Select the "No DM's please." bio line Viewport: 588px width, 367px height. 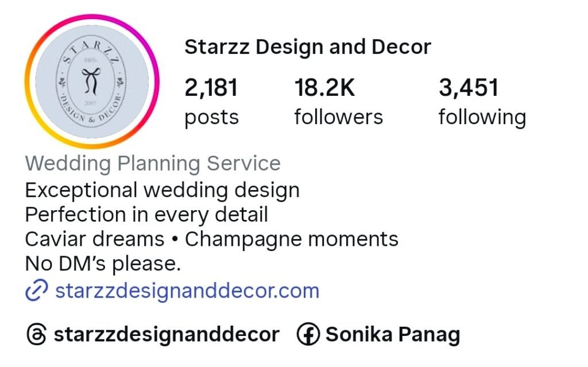click(103, 264)
